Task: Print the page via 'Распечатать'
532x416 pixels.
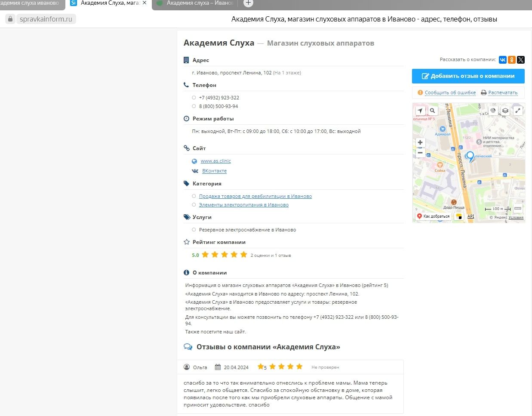Action: pyautogui.click(x=502, y=92)
